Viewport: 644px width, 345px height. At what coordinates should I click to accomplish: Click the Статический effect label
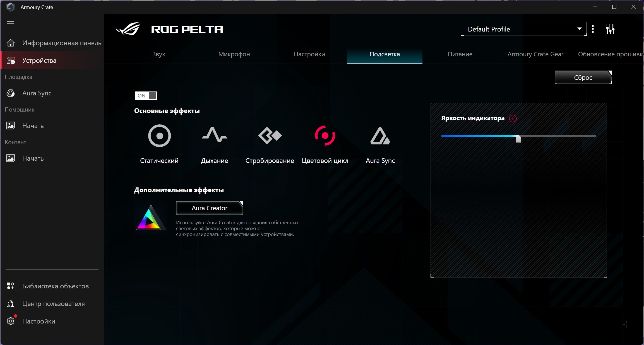pos(159,161)
